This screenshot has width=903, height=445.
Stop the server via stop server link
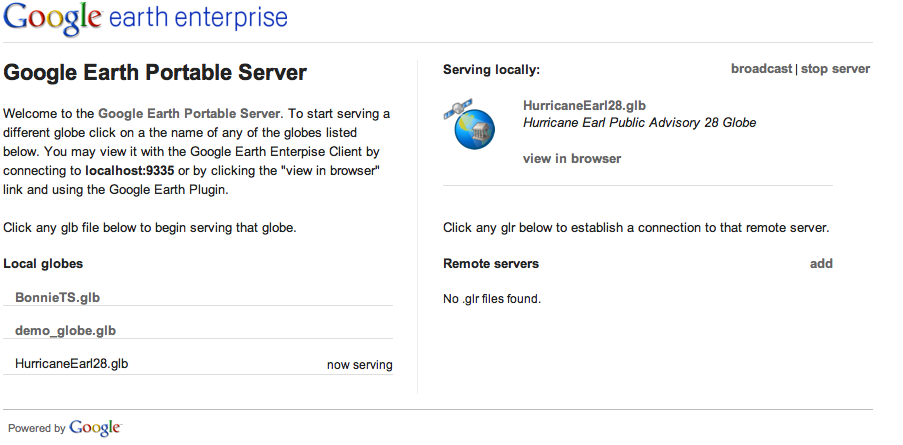[x=835, y=69]
